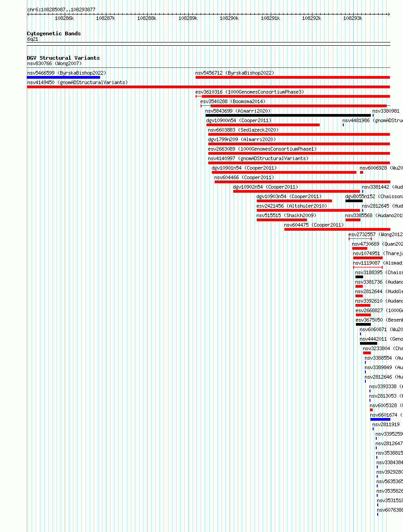The image size is (403, 532).
Task: Click the Cytogenetic Bands track title
Action: pyautogui.click(x=54, y=33)
